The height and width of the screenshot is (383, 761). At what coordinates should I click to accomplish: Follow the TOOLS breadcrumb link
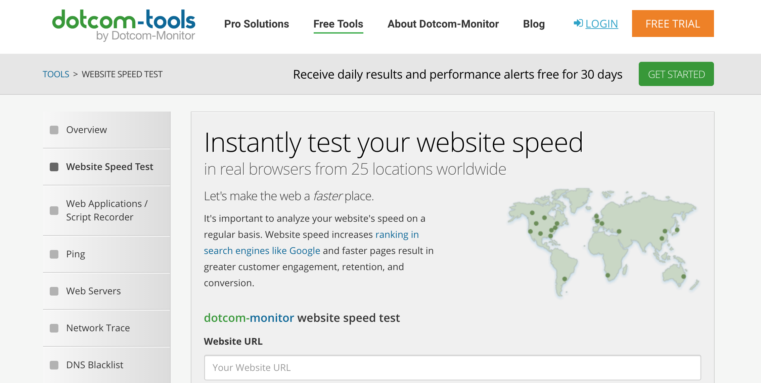pos(56,74)
